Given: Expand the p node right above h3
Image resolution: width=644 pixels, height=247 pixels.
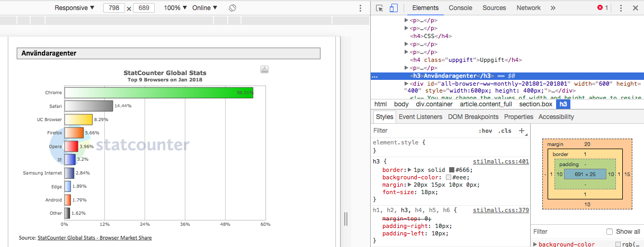Looking at the screenshot, I should pyautogui.click(x=406, y=68).
